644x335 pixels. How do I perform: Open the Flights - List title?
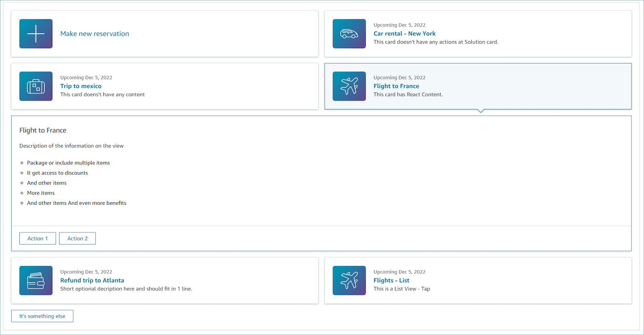click(391, 280)
